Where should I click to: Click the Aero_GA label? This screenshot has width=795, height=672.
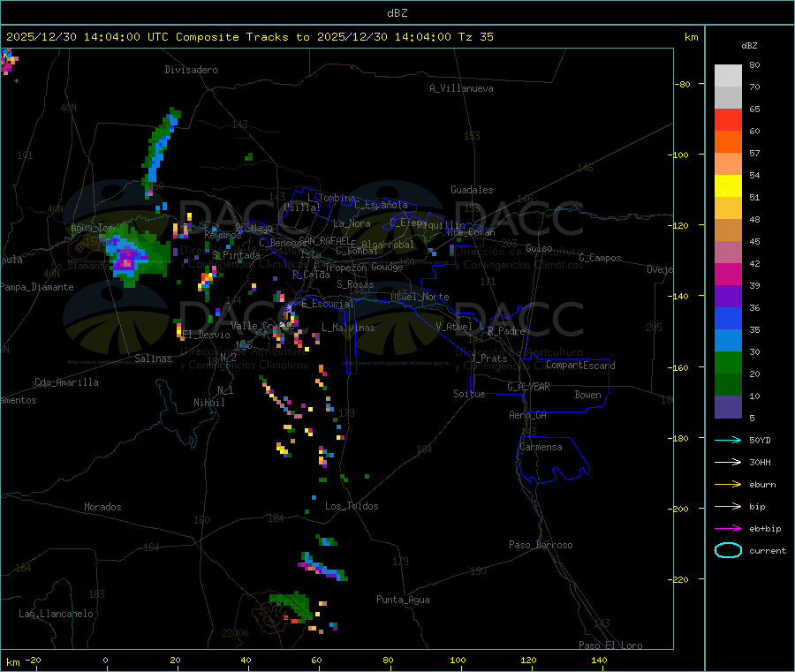[x=528, y=415]
